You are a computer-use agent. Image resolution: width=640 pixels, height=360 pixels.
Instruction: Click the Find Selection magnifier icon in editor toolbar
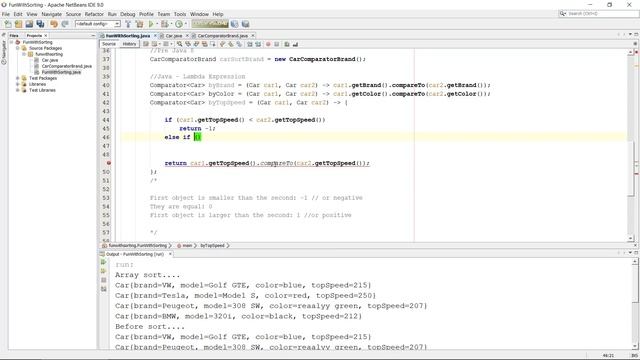tap(180, 44)
